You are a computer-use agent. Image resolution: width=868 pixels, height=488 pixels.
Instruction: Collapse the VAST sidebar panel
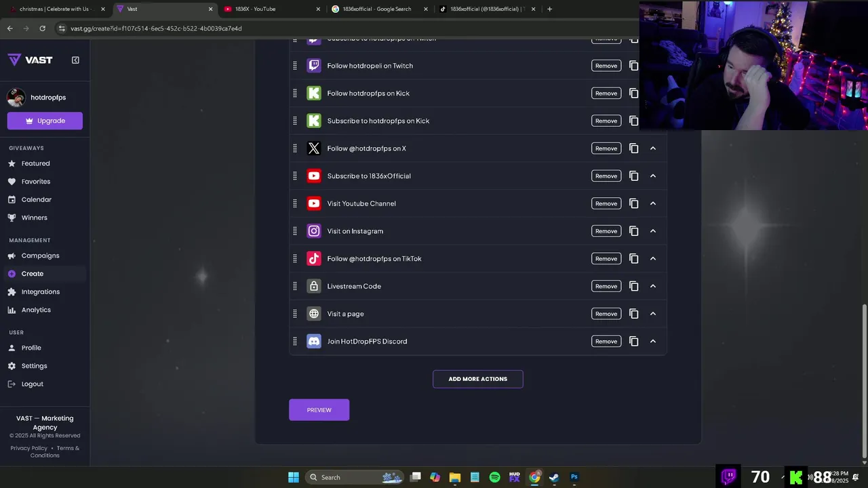point(75,60)
